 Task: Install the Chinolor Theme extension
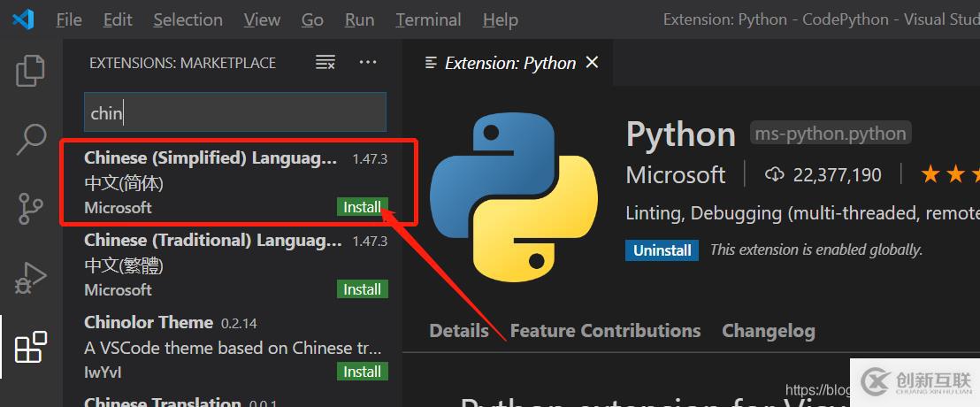pyautogui.click(x=362, y=372)
